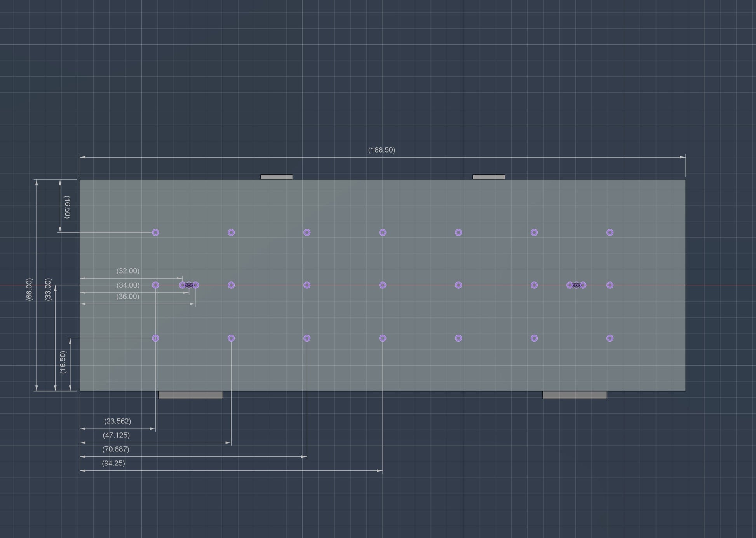756x538 pixels.
Task: Click the top-right small tab rectangle
Action: point(488,177)
